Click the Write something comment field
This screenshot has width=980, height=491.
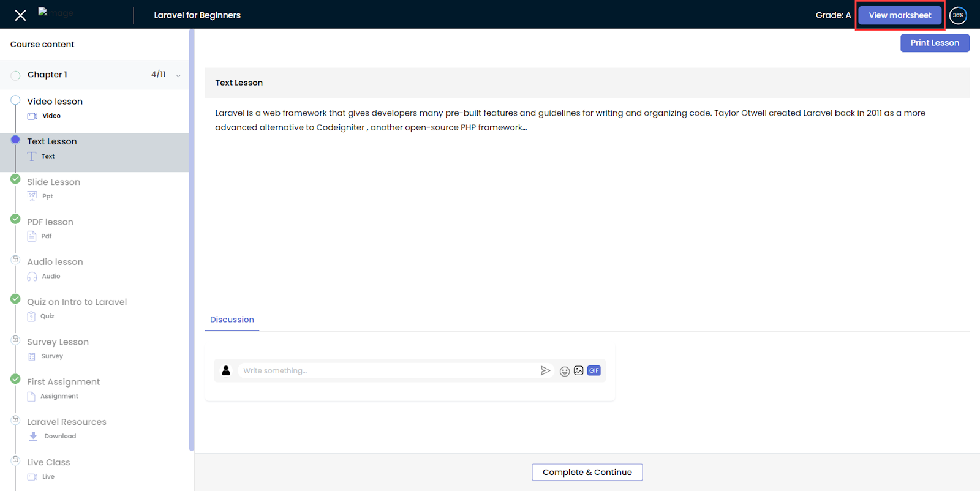[387, 370]
